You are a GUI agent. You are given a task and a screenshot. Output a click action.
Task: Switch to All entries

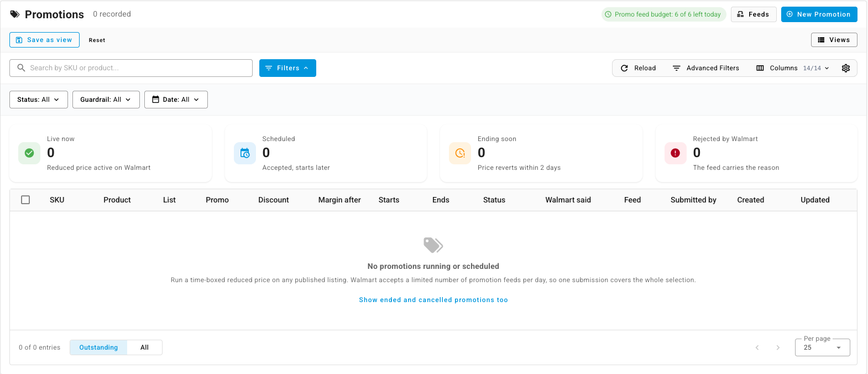[x=144, y=347]
